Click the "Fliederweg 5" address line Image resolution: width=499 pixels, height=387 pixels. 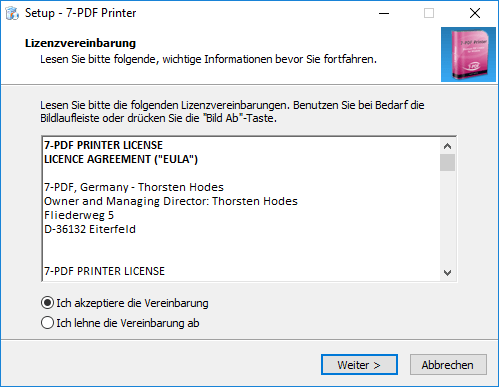[79, 215]
